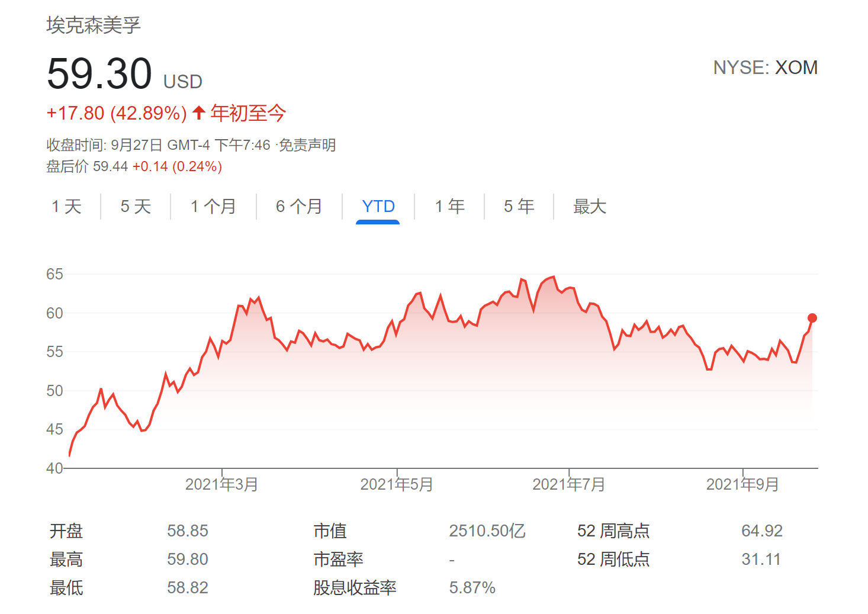Click the 年初至今 label

248,112
